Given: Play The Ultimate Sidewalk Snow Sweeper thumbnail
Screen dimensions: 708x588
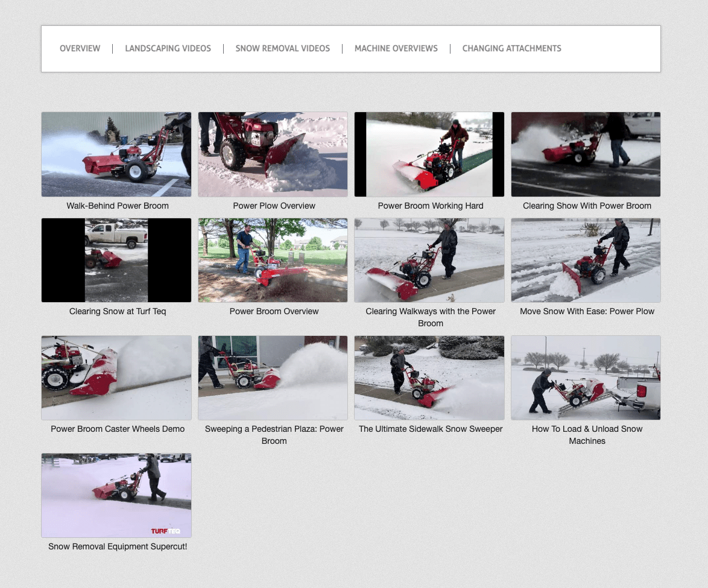Looking at the screenshot, I should [429, 378].
